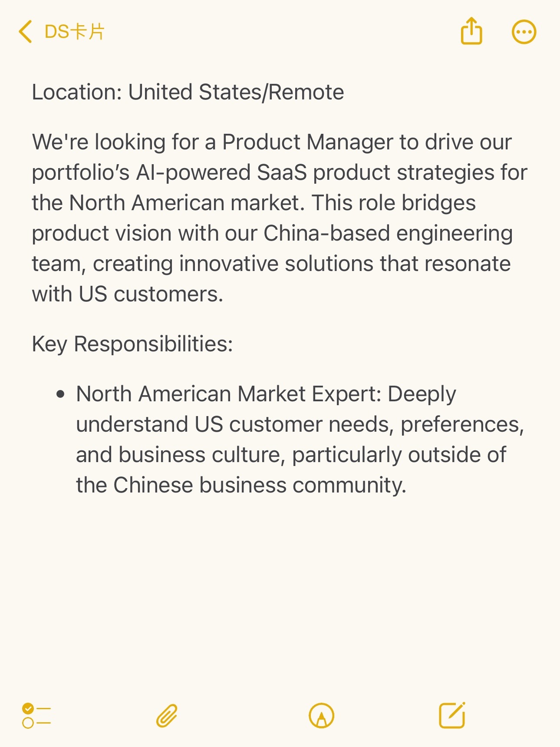Screen dimensions: 560x747
Task: Tap the text 'North American Market Expert:'
Action: point(229,394)
